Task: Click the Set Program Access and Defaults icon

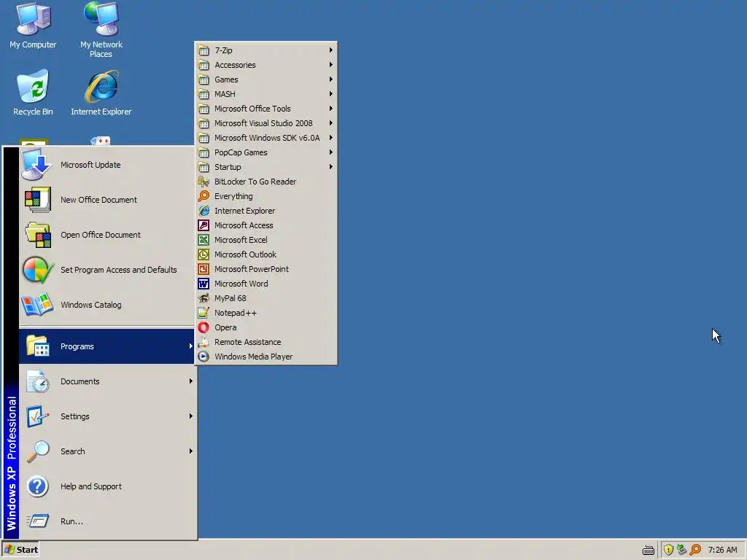Action: click(38, 270)
